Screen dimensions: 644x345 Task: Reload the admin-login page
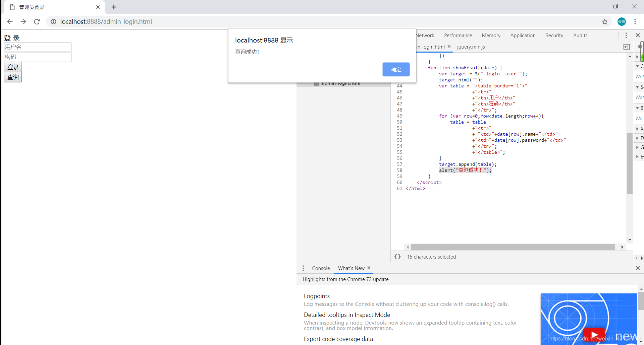[37, 22]
